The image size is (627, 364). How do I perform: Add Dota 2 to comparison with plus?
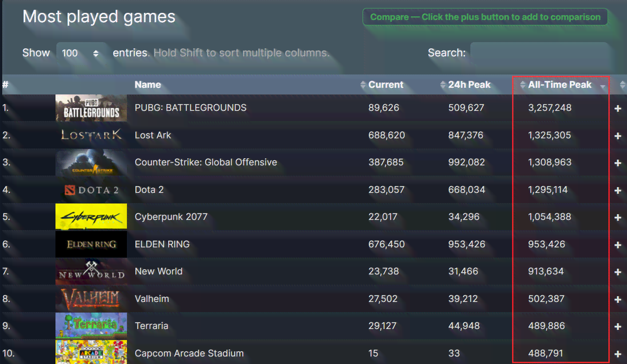618,190
